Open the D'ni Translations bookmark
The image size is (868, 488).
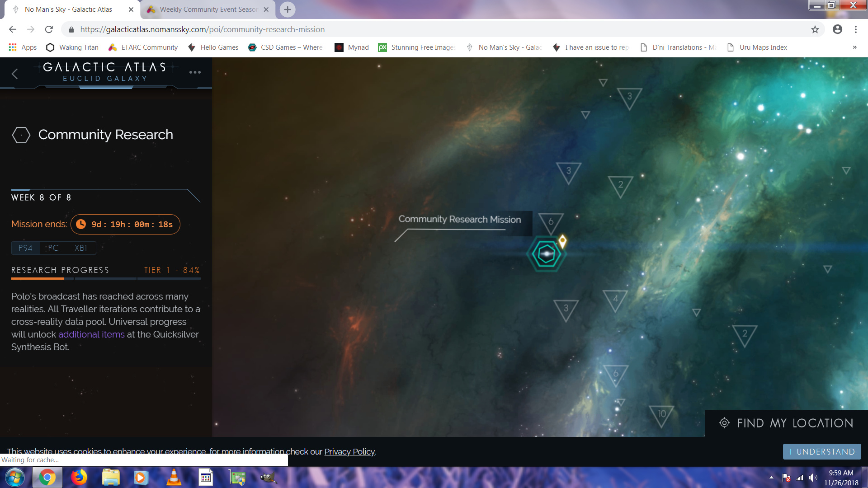678,47
